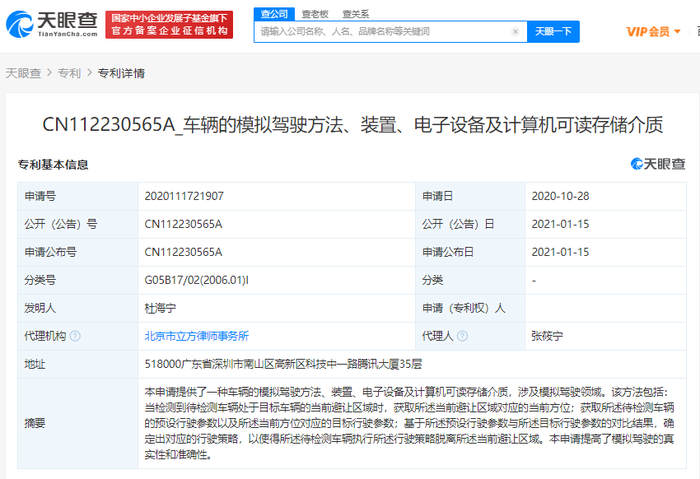Screen dimensions: 700x479
Task: Show help icon next to 代理人
Action: pos(462,336)
